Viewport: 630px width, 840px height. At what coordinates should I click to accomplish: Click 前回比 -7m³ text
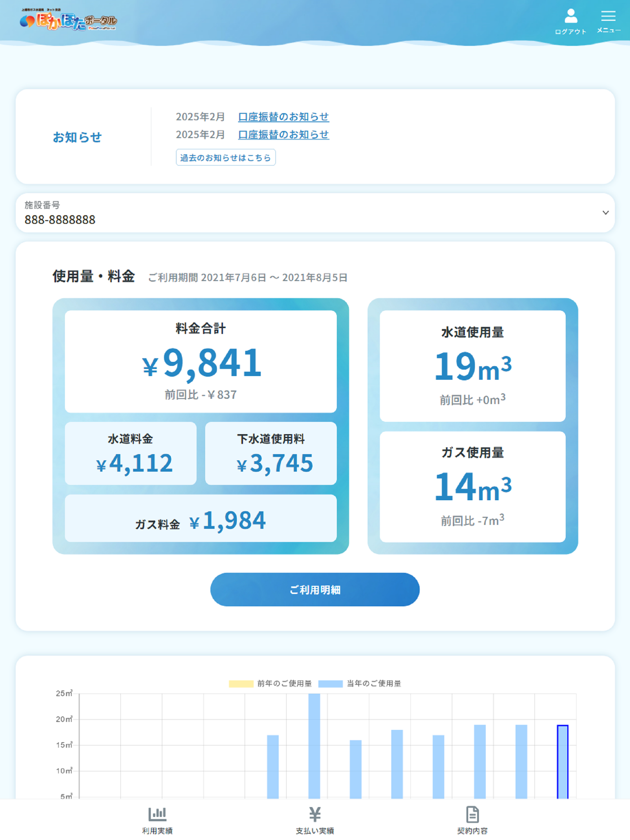click(472, 520)
